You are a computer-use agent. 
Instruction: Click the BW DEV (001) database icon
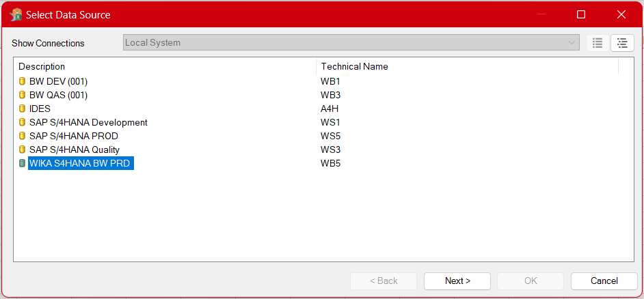[22, 81]
